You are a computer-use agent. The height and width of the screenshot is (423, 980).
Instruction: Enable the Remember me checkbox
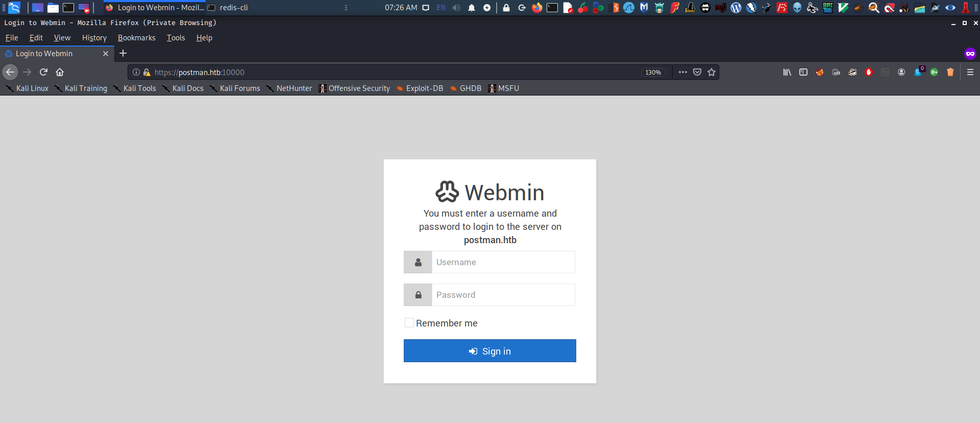pyautogui.click(x=409, y=323)
